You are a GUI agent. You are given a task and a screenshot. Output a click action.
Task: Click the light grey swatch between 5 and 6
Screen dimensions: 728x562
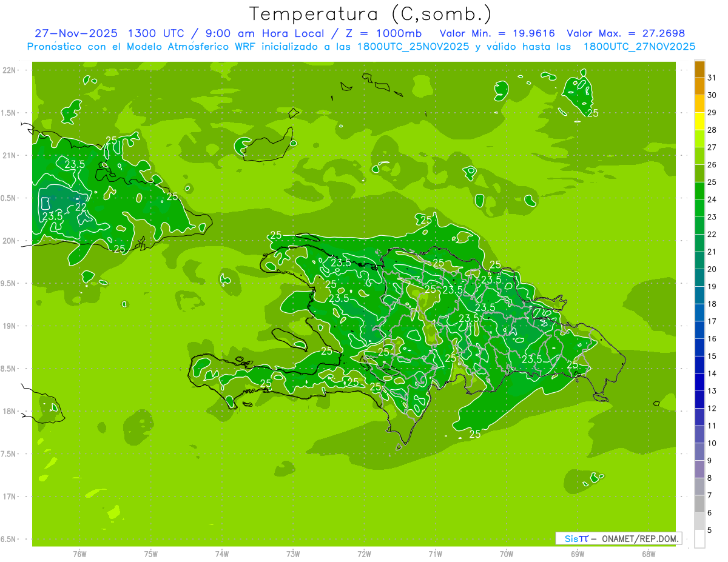699,521
